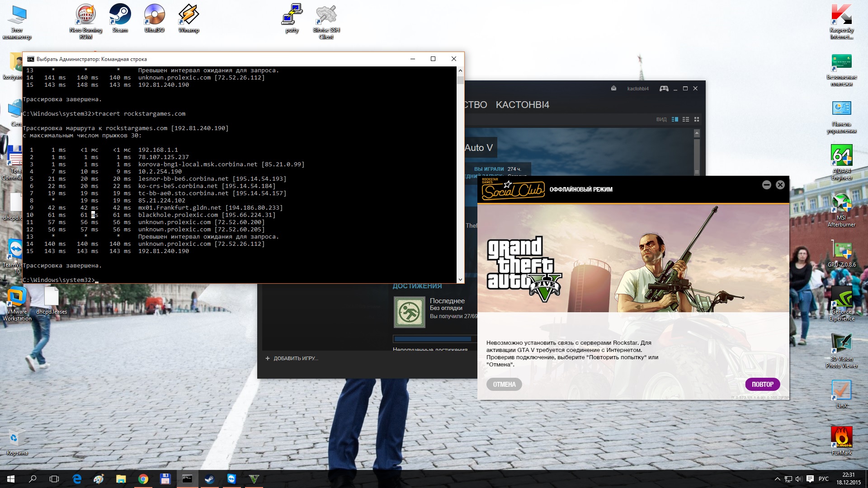Open the КАСТОНВI4 profile tab in Steam
The height and width of the screenshot is (488, 868).
522,105
